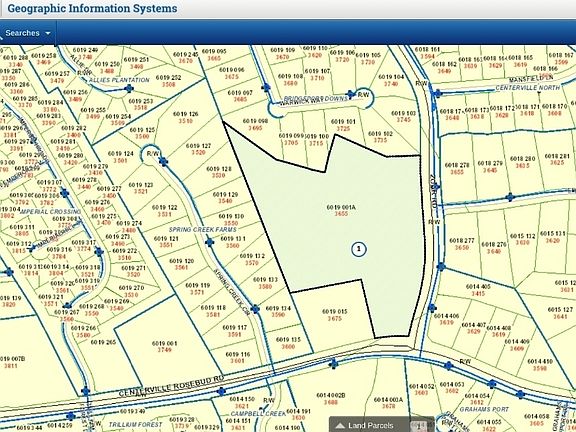The height and width of the screenshot is (432, 576).
Task: Select parcel 6018 279
Action: point(490,167)
